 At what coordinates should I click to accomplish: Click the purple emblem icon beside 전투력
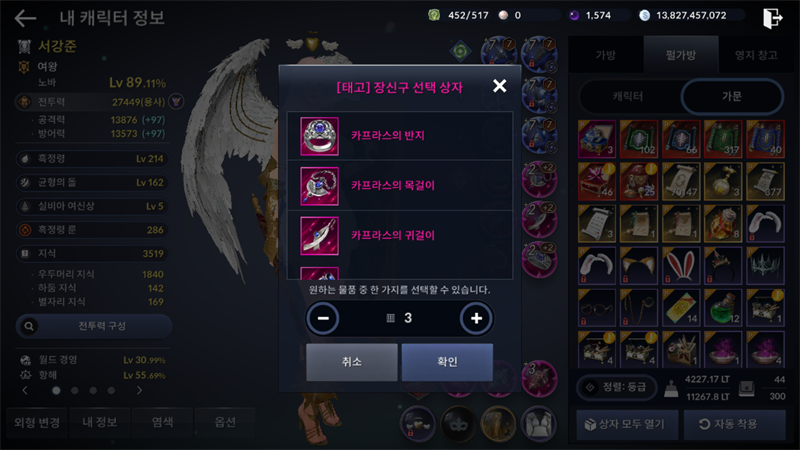[176, 102]
